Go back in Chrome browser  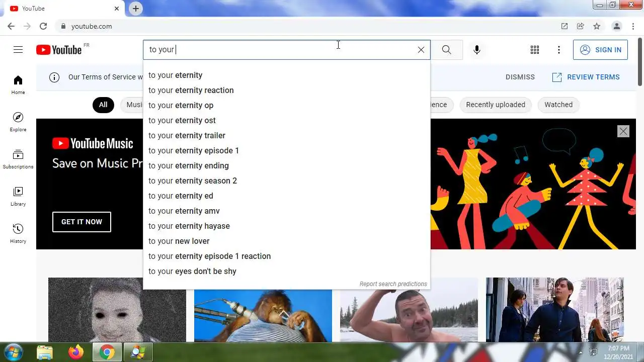click(x=11, y=26)
